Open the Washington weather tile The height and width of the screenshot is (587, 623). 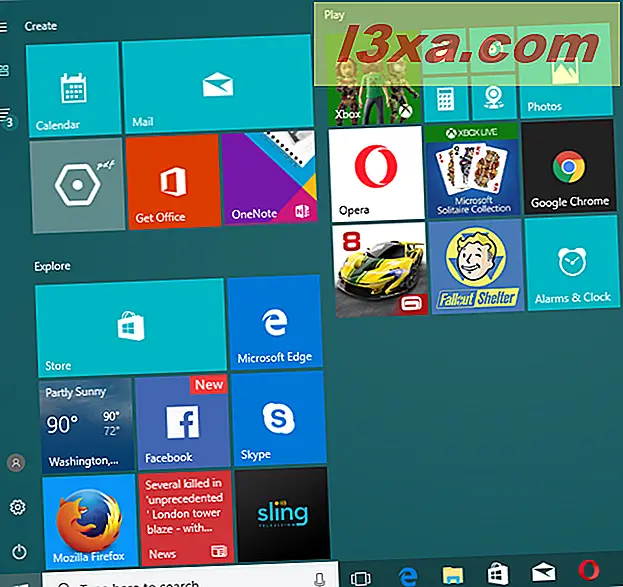[x=86, y=425]
